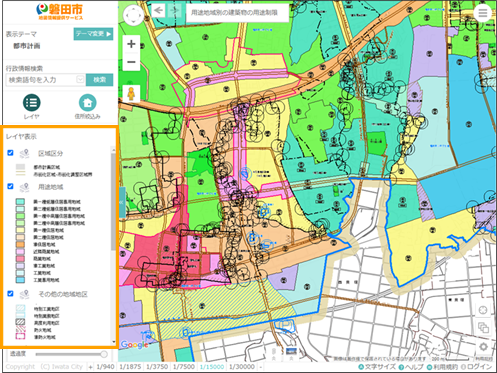Click the 検索 search button
The width and height of the screenshot is (497, 373).
[99, 80]
